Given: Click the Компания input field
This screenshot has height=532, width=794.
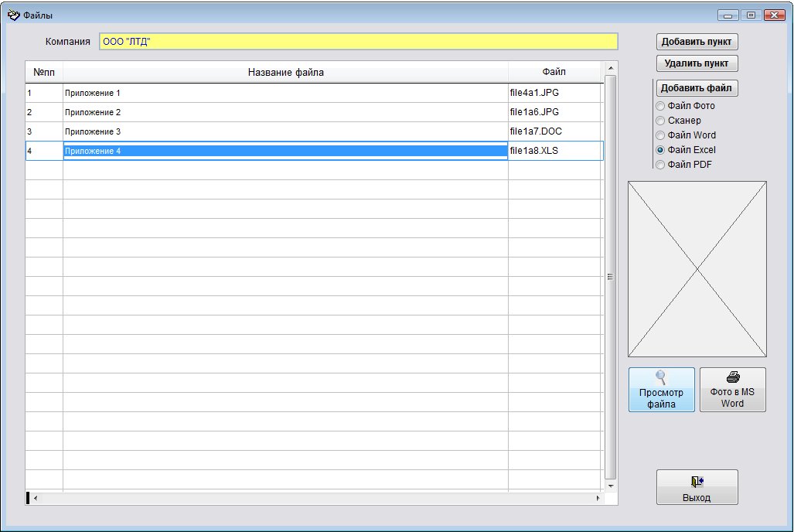Looking at the screenshot, I should tap(359, 42).
